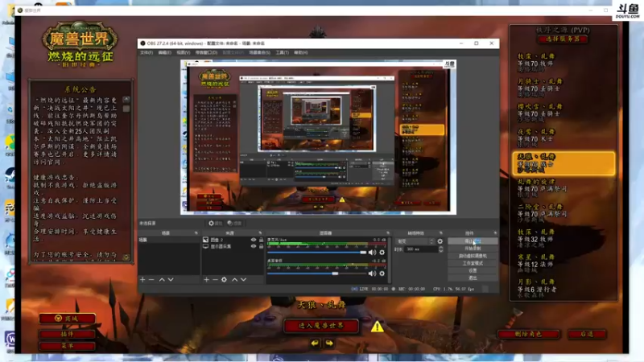The height and width of the screenshot is (362, 644).
Task: Add a new scene with the plus icon in Scenes panel
Action: pos(142,279)
